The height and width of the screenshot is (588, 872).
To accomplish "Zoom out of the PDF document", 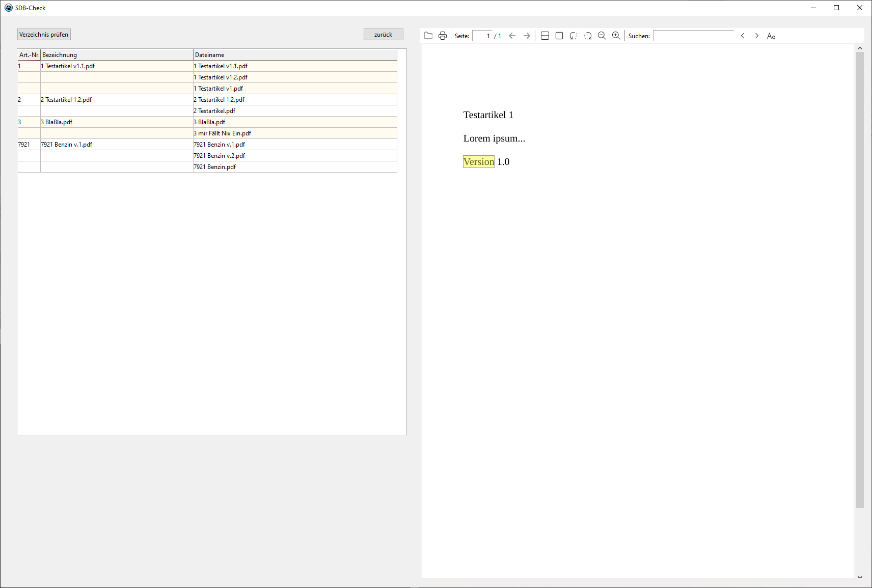I will pyautogui.click(x=602, y=36).
